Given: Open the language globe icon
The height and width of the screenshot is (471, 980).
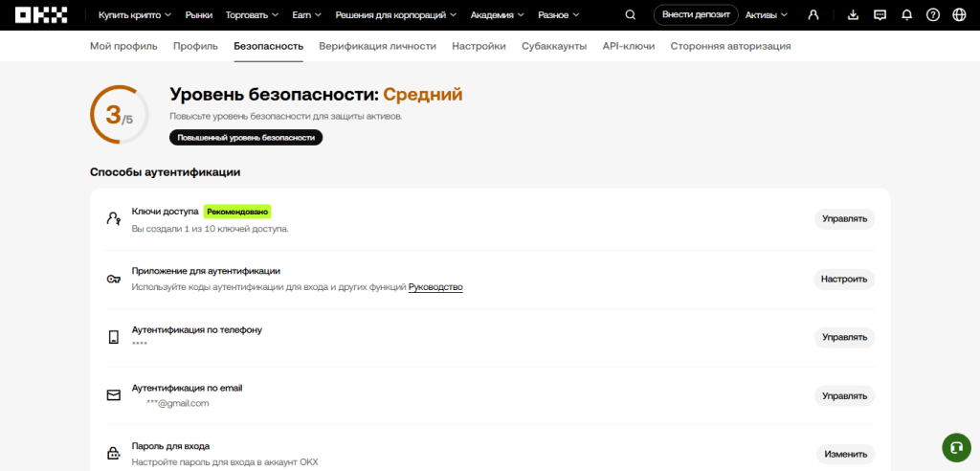Looking at the screenshot, I should [959, 15].
